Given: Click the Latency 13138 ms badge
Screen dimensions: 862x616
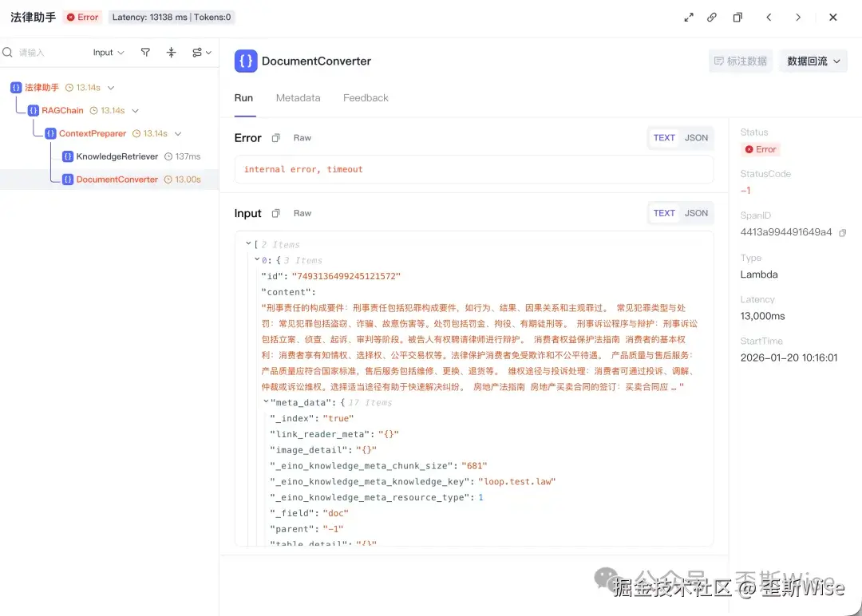Looking at the screenshot, I should (x=172, y=17).
